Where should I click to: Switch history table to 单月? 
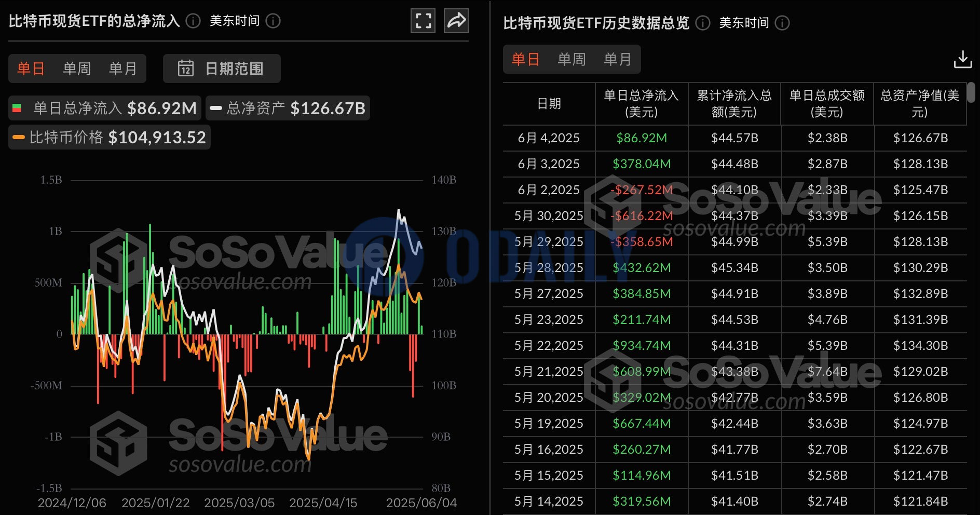tap(618, 59)
